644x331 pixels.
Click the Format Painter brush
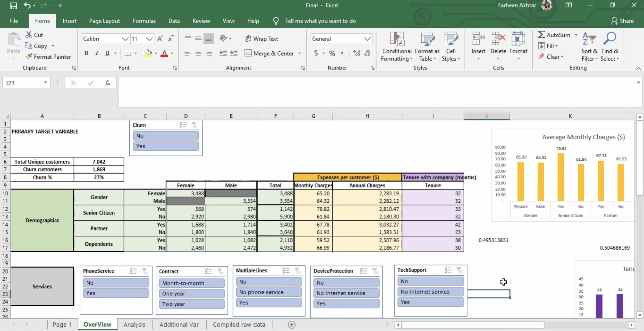(29, 57)
